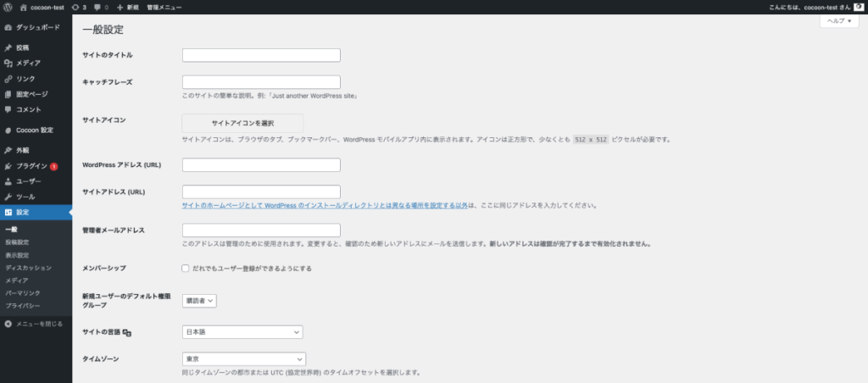Focus the サイトのタイトル input field
The width and height of the screenshot is (868, 383).
pos(261,55)
